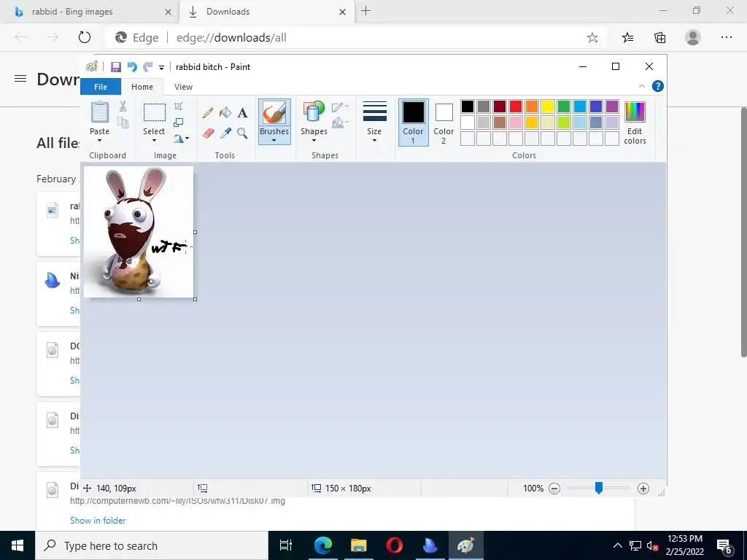Open Edge Settings and more ellipsis menu
This screenshot has height=560, width=747.
726,37
